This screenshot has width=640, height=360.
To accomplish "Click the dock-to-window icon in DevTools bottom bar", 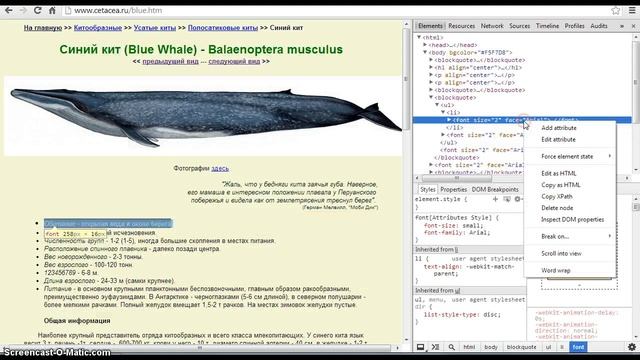I will click(420, 347).
